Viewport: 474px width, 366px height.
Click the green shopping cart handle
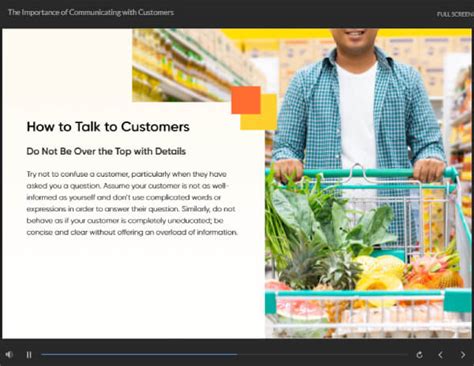pos(362,173)
